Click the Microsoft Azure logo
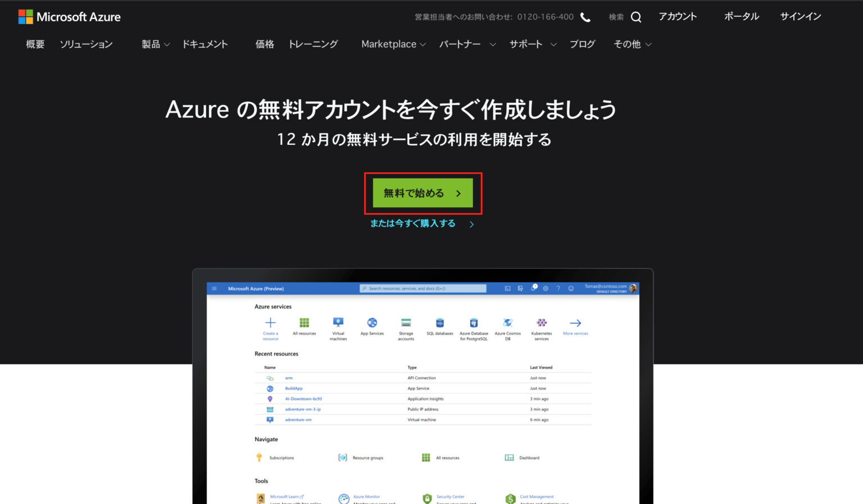The height and width of the screenshot is (504, 863). click(x=69, y=17)
